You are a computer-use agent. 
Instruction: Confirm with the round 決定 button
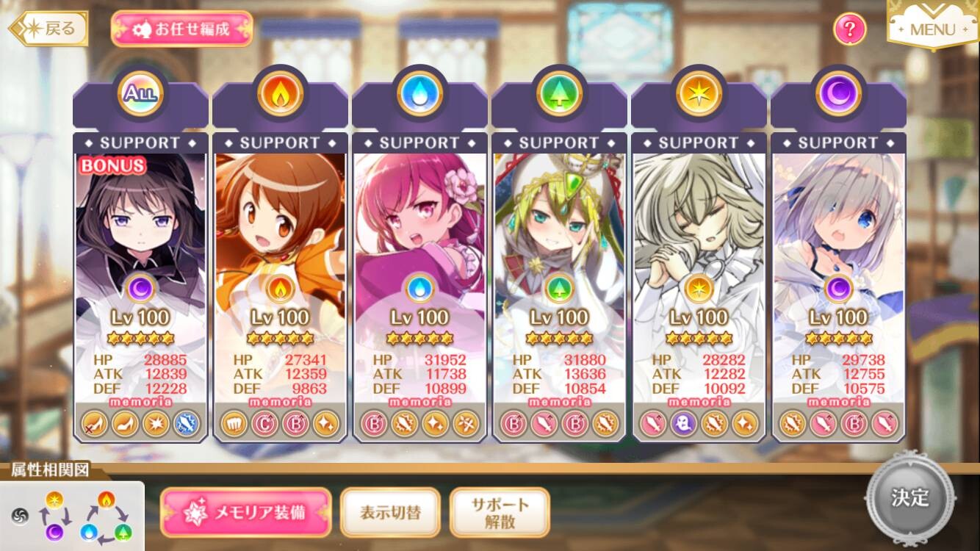click(x=911, y=497)
